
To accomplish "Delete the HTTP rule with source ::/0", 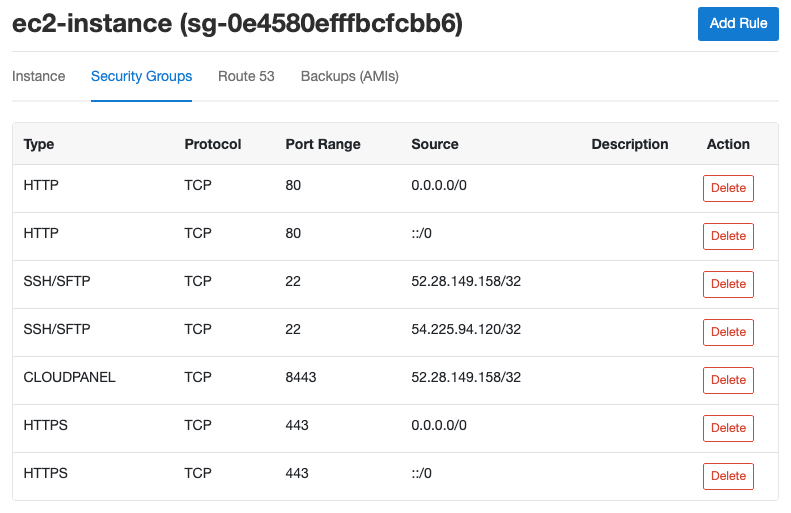I will [x=728, y=236].
